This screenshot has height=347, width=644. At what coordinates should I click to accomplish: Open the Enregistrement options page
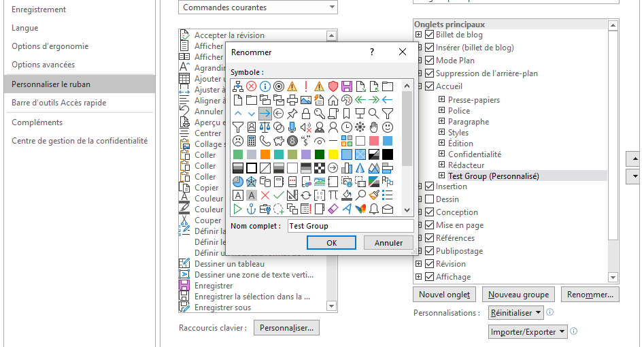[x=39, y=10]
